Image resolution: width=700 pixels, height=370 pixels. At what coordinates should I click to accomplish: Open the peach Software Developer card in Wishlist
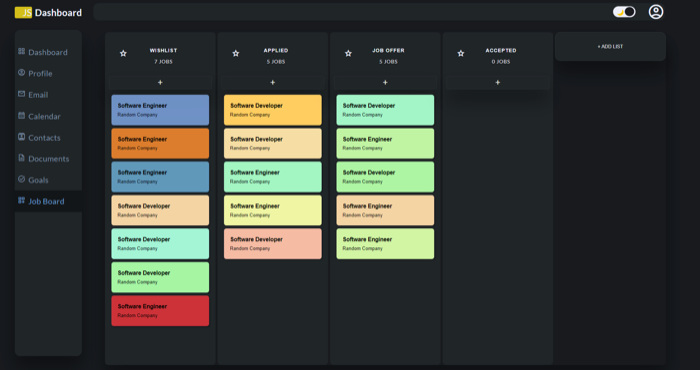click(160, 210)
